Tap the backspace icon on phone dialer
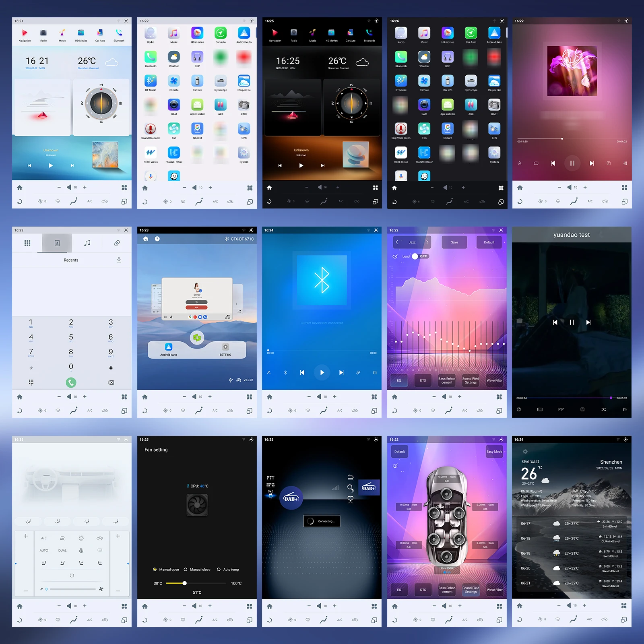 [111, 382]
